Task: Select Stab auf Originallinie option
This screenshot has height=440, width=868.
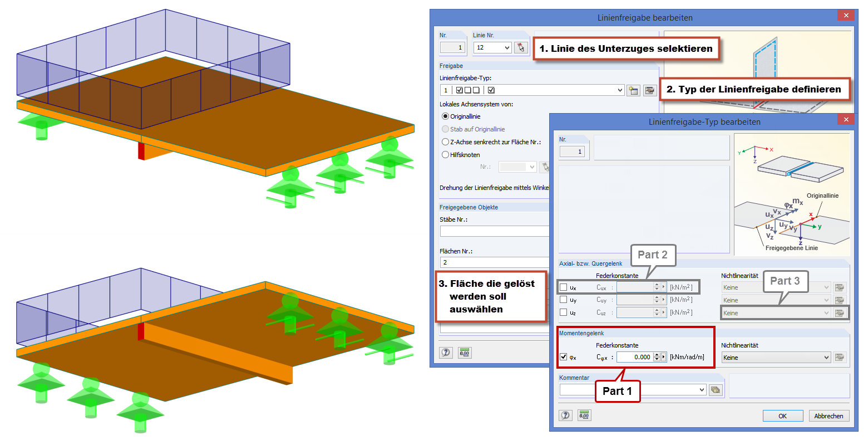Action: click(x=445, y=129)
